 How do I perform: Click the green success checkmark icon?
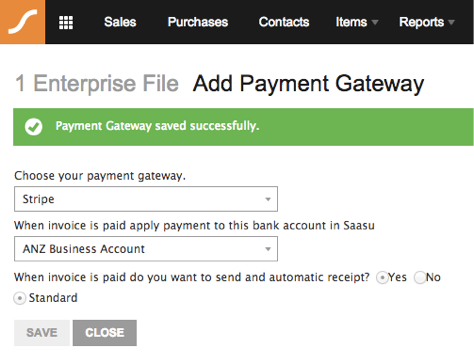pyautogui.click(x=33, y=127)
